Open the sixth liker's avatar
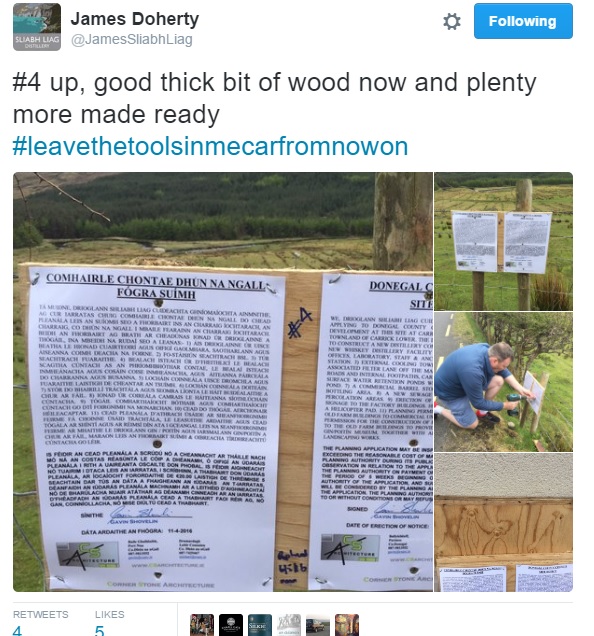Image resolution: width=594 pixels, height=636 pixels. [347, 625]
